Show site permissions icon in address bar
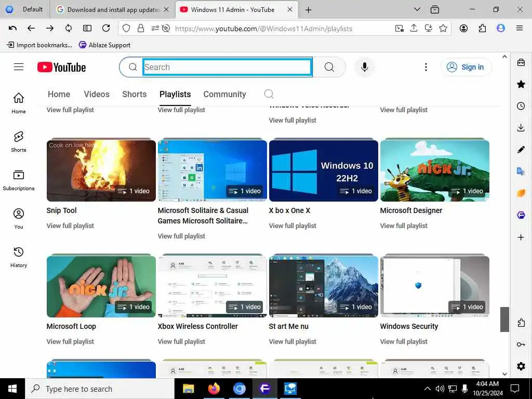Screen dimensions: 532x399 click(x=155, y=29)
